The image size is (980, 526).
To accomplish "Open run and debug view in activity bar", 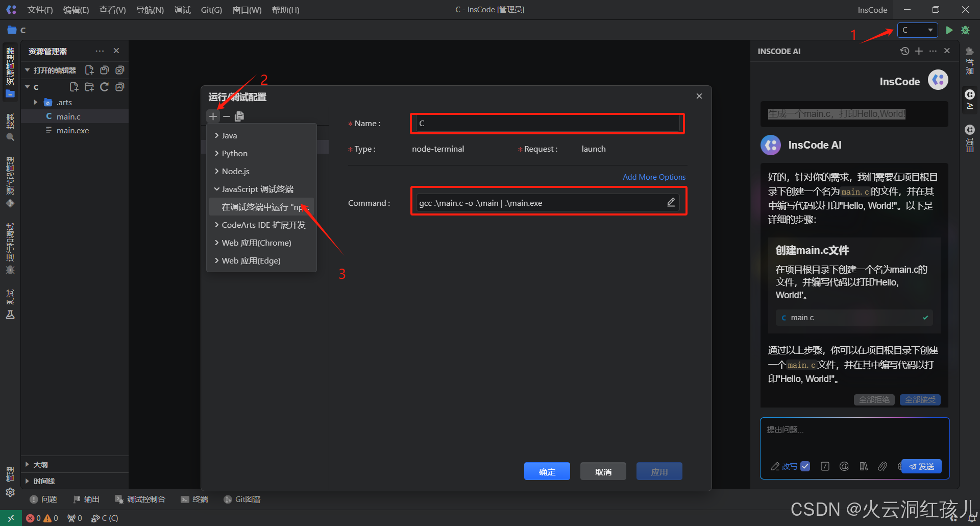I will click(x=10, y=249).
